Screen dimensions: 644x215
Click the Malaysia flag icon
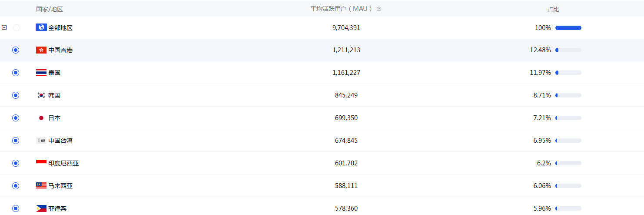41,186
